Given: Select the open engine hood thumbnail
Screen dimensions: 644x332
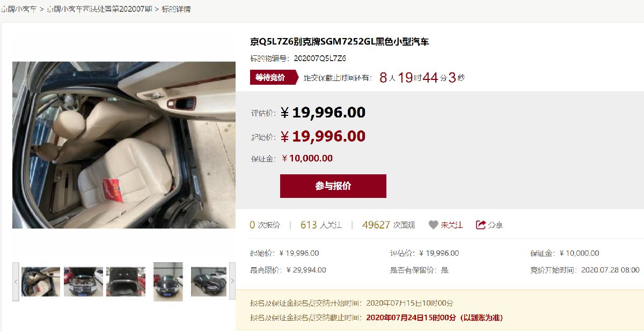Looking at the screenshot, I should (x=83, y=282).
